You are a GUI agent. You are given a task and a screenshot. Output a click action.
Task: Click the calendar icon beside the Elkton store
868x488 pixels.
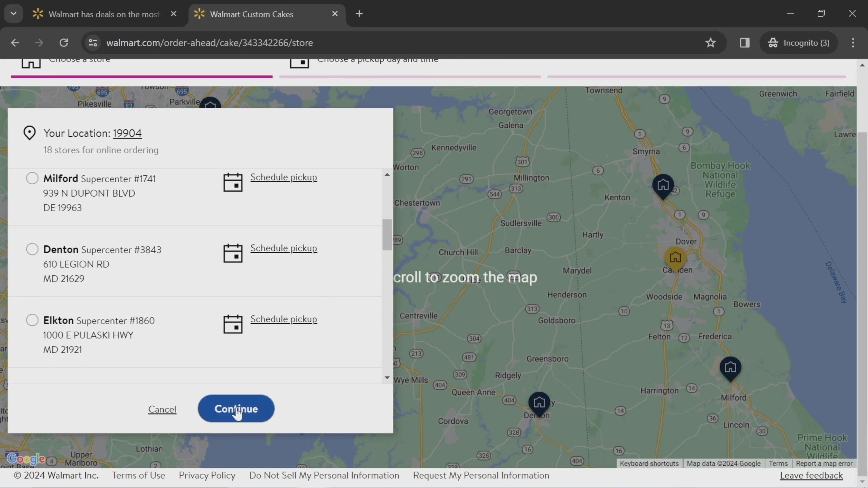pyautogui.click(x=233, y=324)
